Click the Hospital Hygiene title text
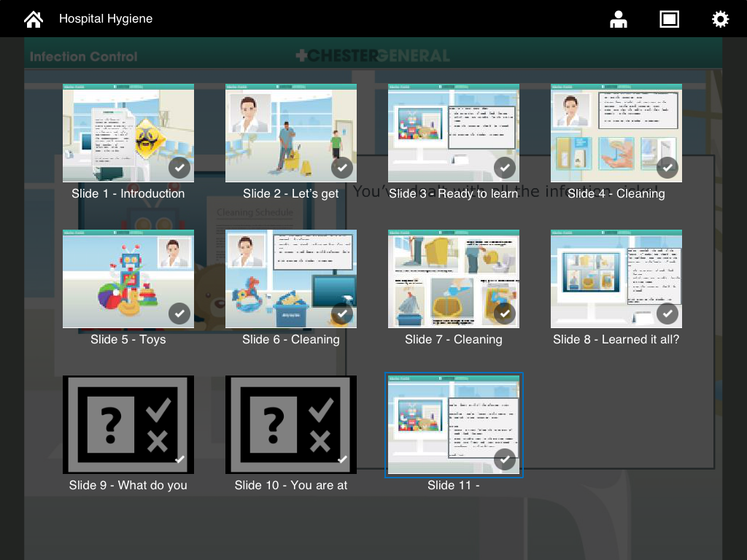Image resolution: width=747 pixels, height=560 pixels. click(105, 18)
